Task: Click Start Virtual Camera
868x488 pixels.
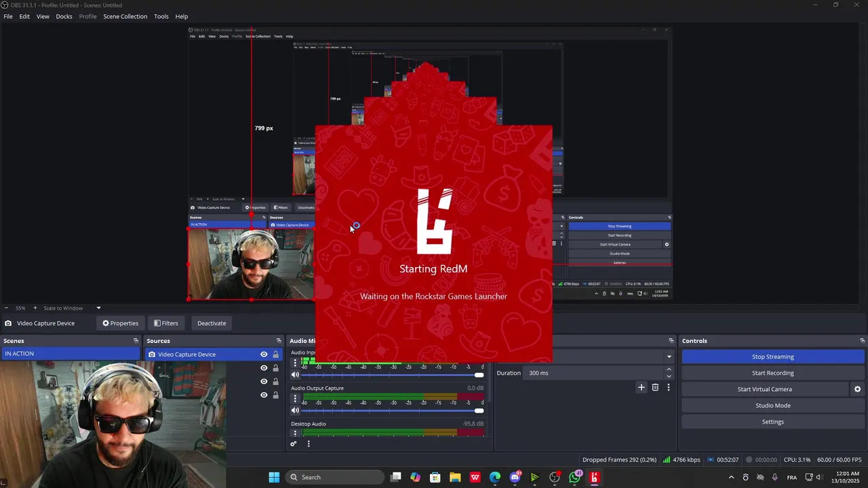Action: 764,389
